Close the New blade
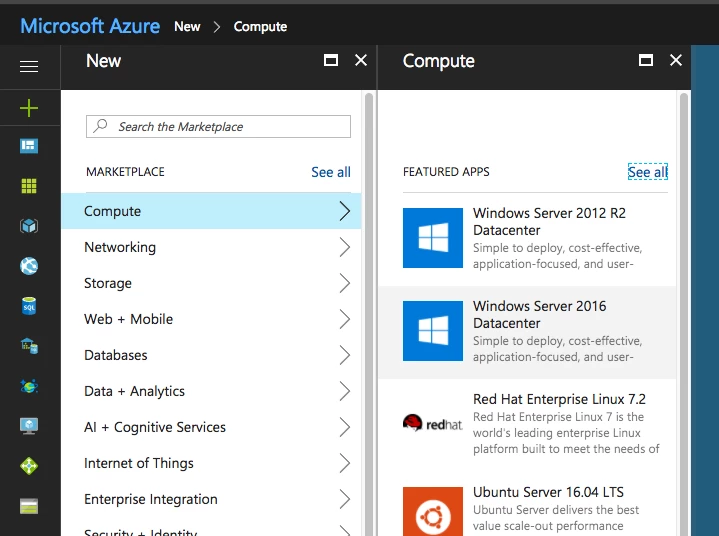Screen dimensions: 719x536 pos(361,60)
